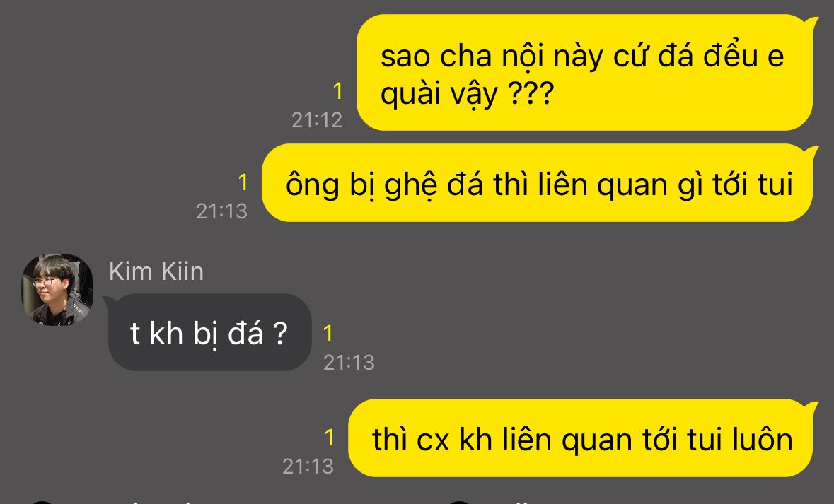Open Kim Kiin's profile picture
Image resolution: width=834 pixels, height=504 pixels.
tap(57, 290)
